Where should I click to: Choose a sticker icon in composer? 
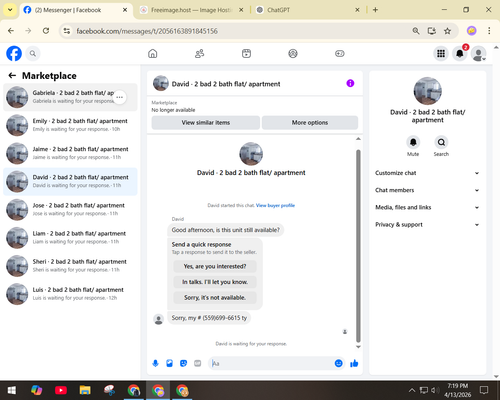point(183,363)
